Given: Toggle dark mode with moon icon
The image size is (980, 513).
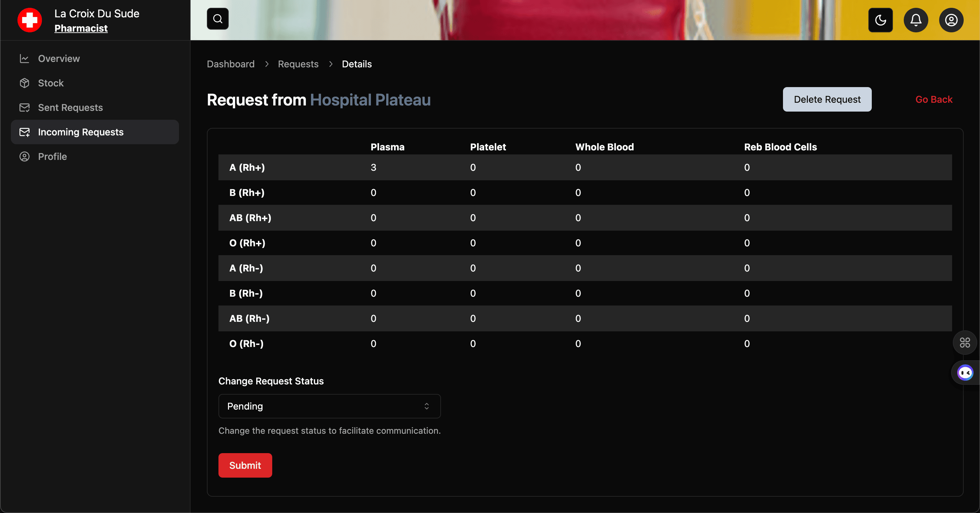Looking at the screenshot, I should click(880, 20).
